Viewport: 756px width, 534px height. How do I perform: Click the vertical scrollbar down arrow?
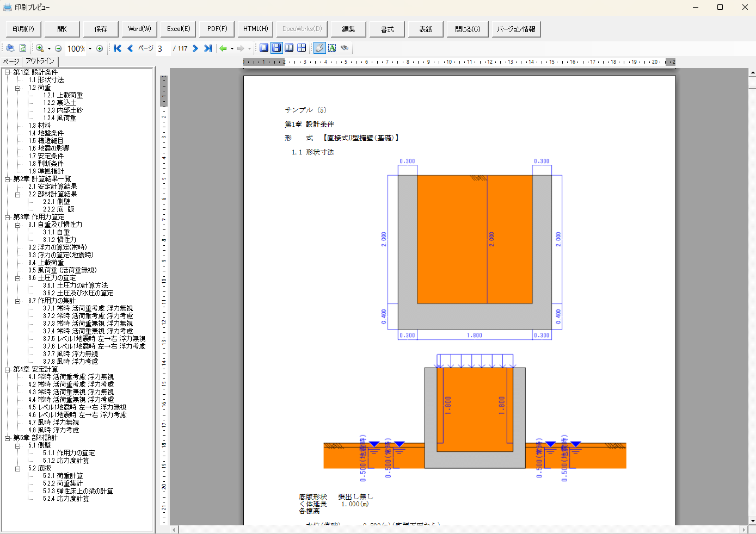752,520
